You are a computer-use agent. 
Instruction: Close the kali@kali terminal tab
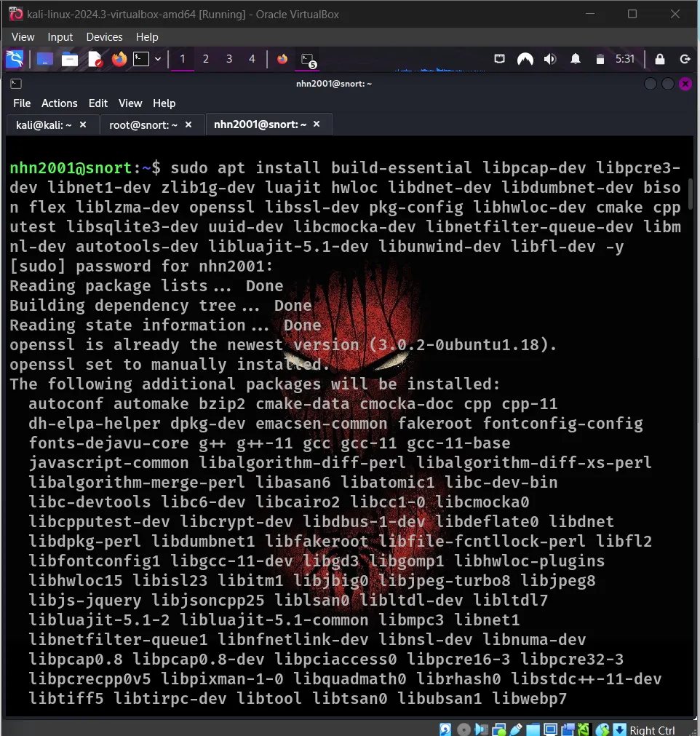82,124
